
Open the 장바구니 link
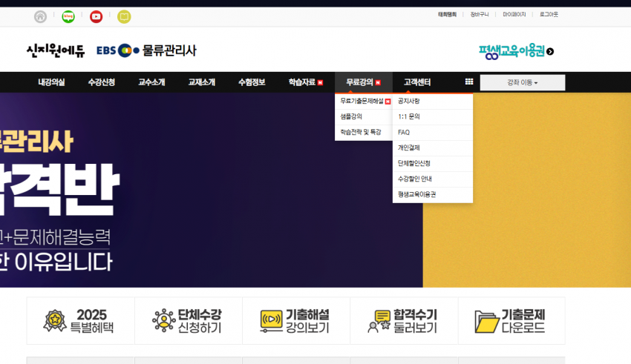point(480,15)
